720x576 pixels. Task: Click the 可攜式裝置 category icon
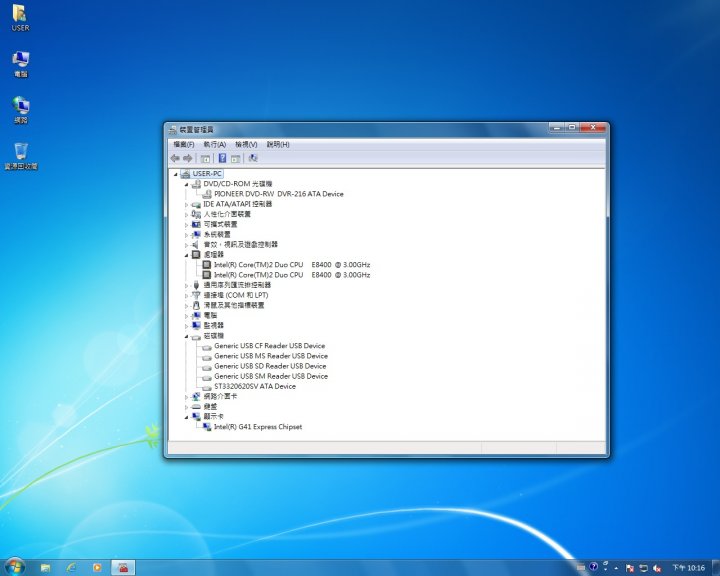click(x=196, y=224)
